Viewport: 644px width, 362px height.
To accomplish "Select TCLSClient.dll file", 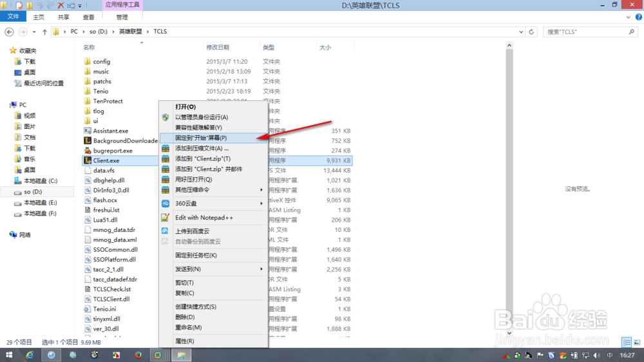I will point(111,299).
